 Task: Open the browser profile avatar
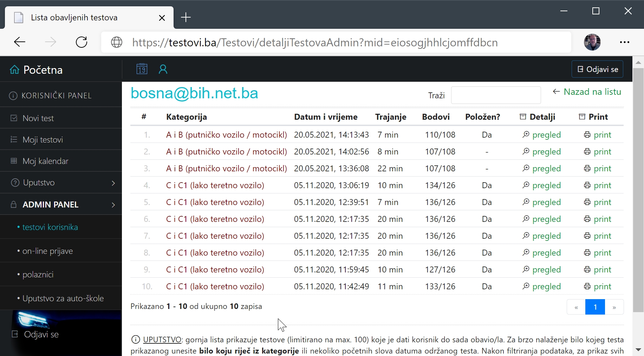pos(592,42)
